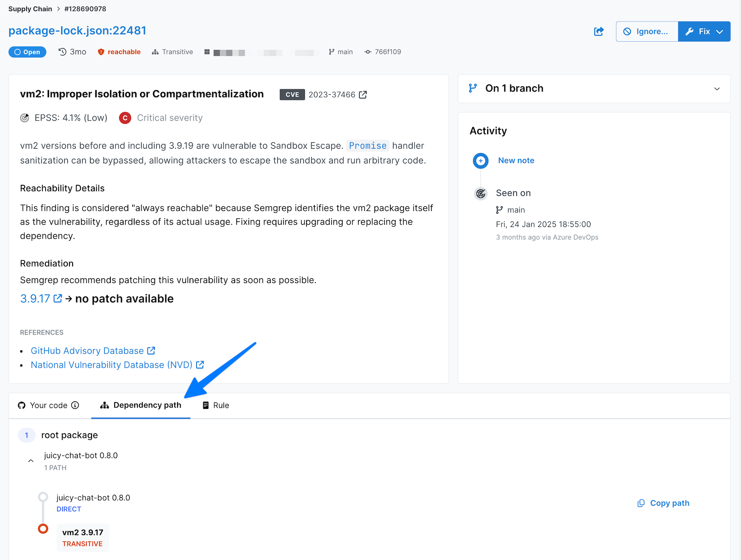Click the 1 PATH label
The image size is (741, 560).
pos(55,468)
